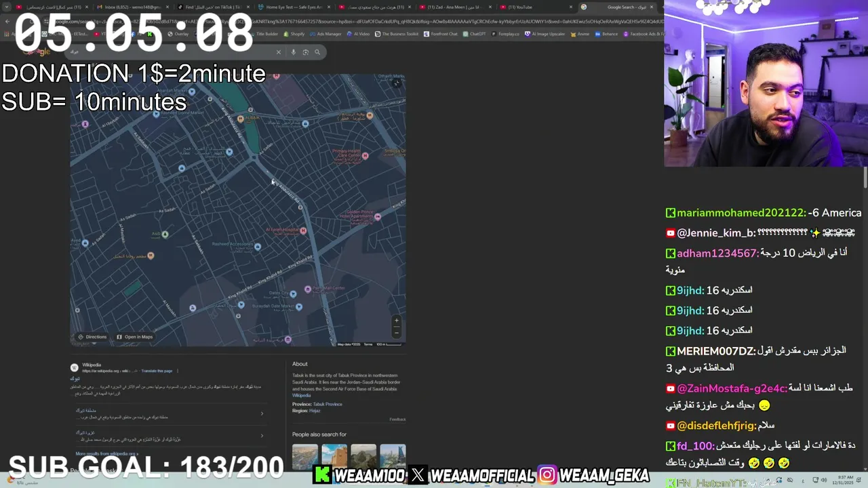Click the Open in Maps button
This screenshot has height=488, width=868.
(x=134, y=337)
